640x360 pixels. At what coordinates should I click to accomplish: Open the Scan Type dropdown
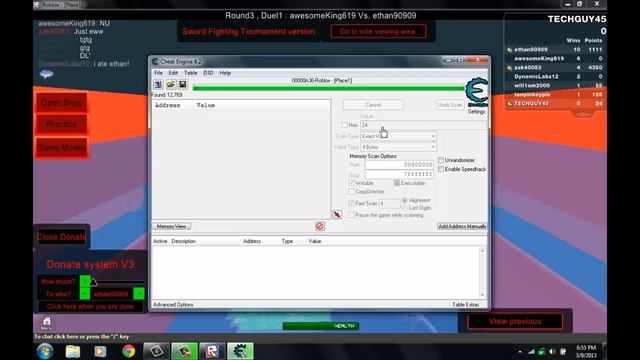[x=398, y=136]
